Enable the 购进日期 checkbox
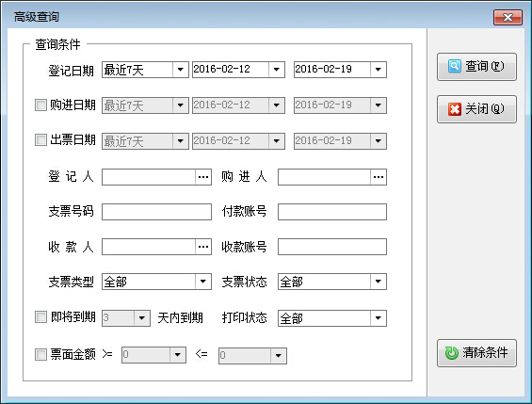This screenshot has height=404, width=532. click(x=40, y=105)
